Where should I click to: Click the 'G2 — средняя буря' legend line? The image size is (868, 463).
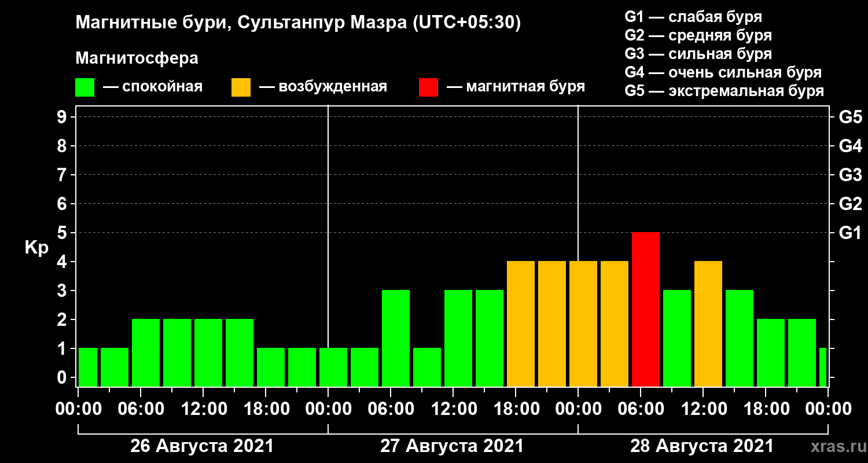(x=698, y=35)
